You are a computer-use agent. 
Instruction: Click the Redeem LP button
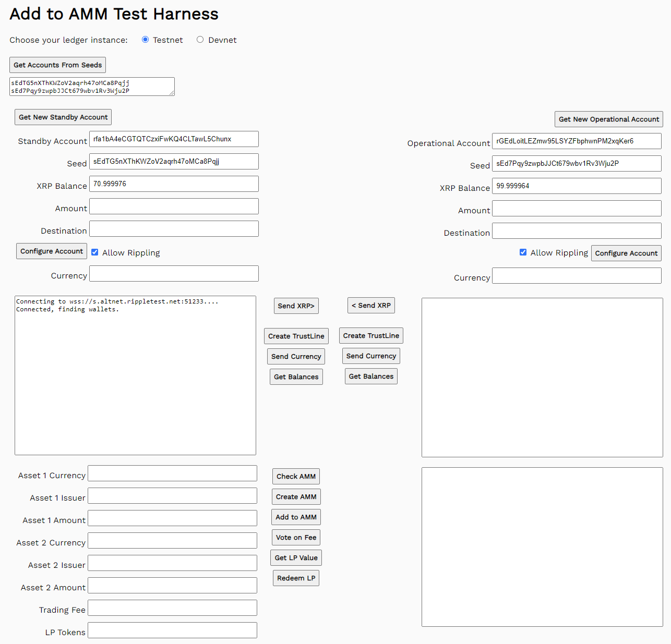[x=296, y=578]
